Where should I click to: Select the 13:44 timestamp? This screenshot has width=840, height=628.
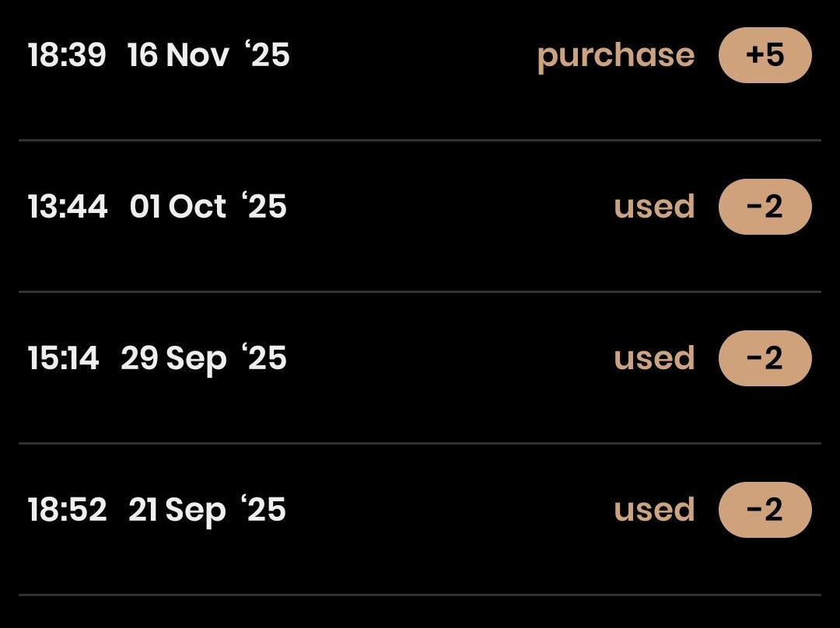[68, 208]
